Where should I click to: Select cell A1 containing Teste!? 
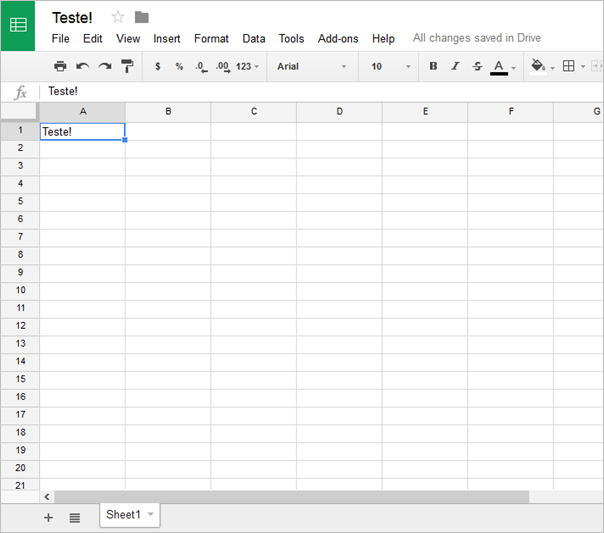[x=82, y=132]
